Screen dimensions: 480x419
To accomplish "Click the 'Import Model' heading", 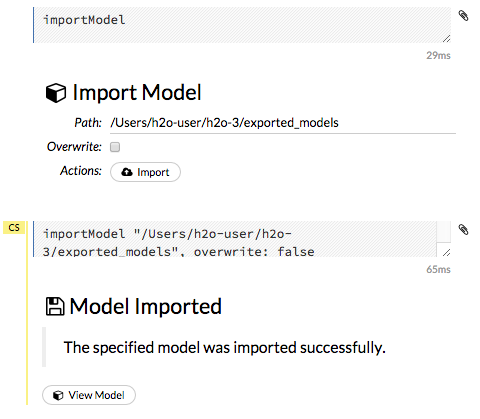I will click(137, 92).
